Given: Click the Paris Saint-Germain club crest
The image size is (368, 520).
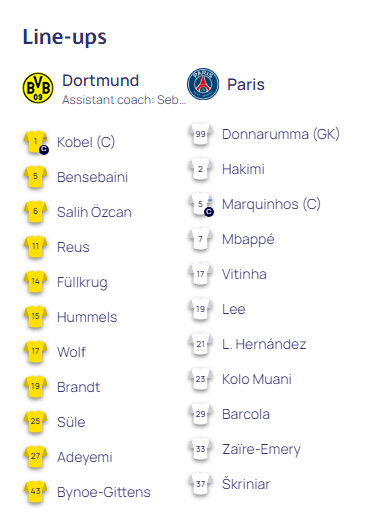Looking at the screenshot, I should 203,84.
